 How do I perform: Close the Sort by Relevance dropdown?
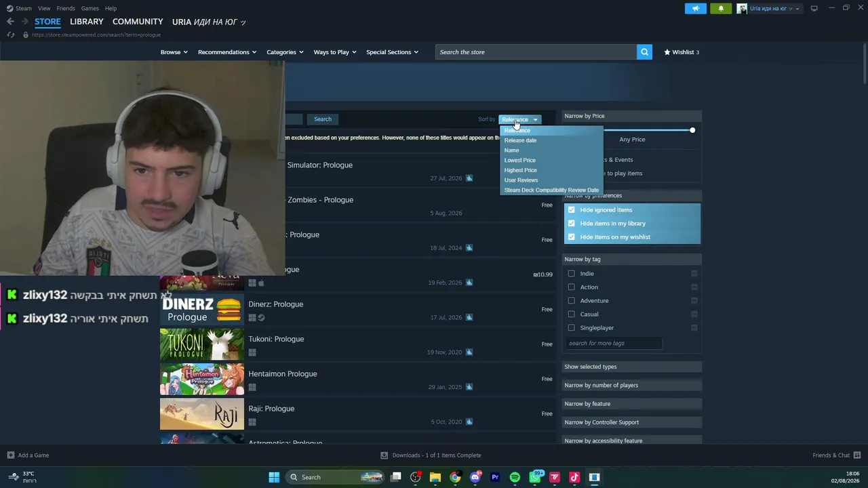point(520,120)
